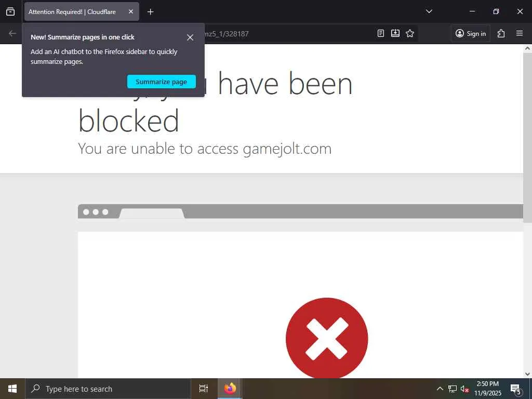Open Task View on the taskbar
Image resolution: width=532 pixels, height=399 pixels.
pos(204,389)
